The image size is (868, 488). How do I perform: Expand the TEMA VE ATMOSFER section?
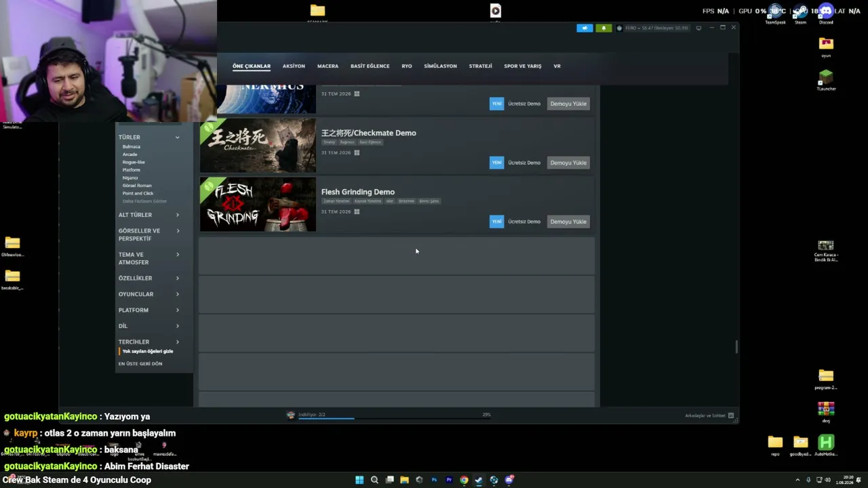[x=149, y=258]
